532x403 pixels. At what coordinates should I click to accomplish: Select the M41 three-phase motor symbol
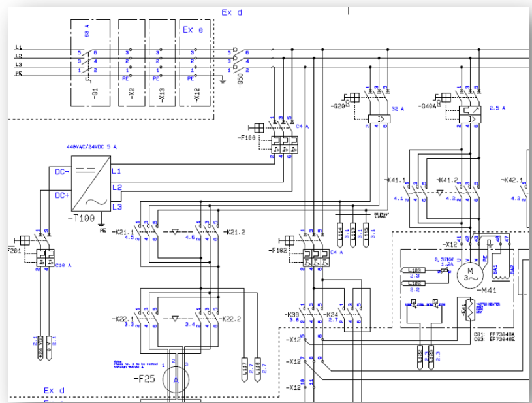(x=467, y=272)
